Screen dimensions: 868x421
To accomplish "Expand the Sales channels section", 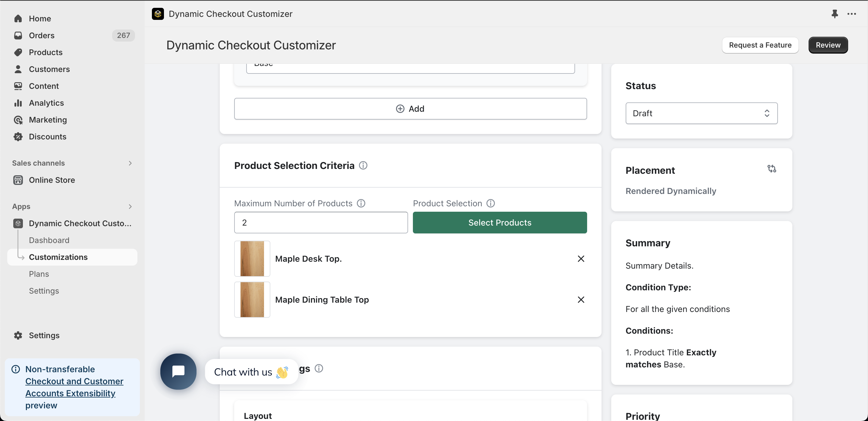I will [x=130, y=163].
